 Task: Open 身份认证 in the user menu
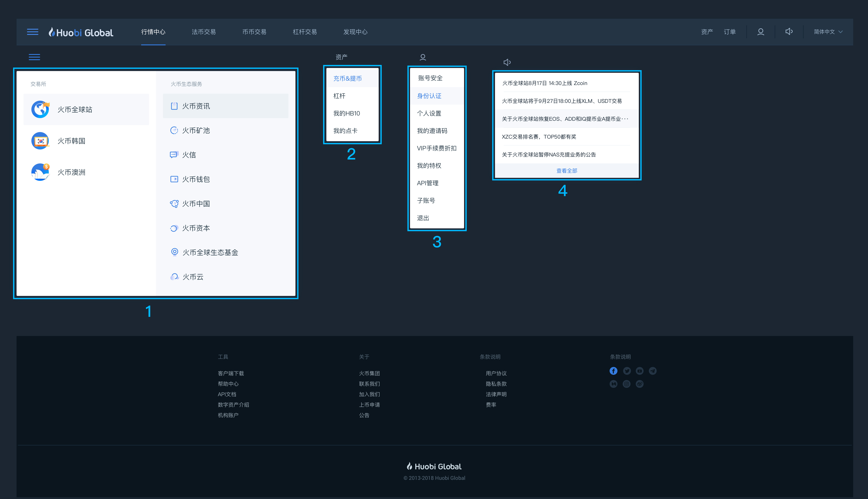(x=437, y=96)
